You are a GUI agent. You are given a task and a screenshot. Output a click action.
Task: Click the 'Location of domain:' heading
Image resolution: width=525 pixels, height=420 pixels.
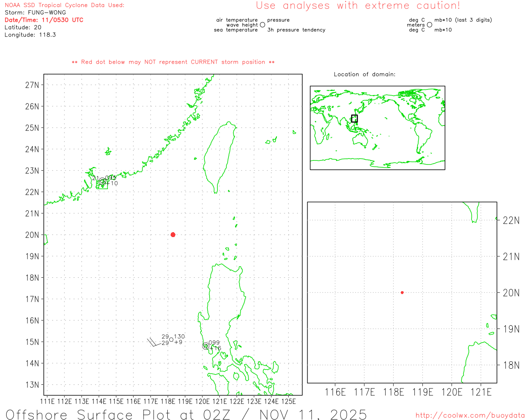point(364,74)
